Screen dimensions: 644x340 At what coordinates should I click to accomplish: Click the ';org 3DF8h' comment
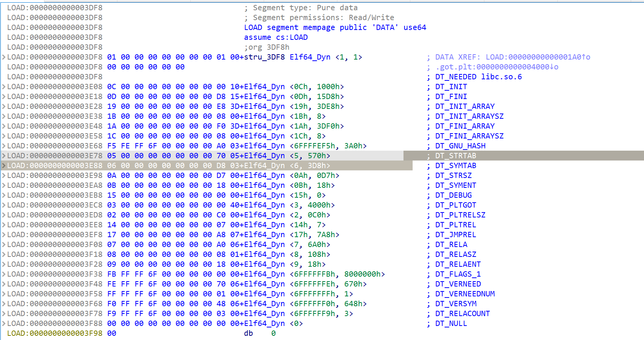pyautogui.click(x=267, y=47)
